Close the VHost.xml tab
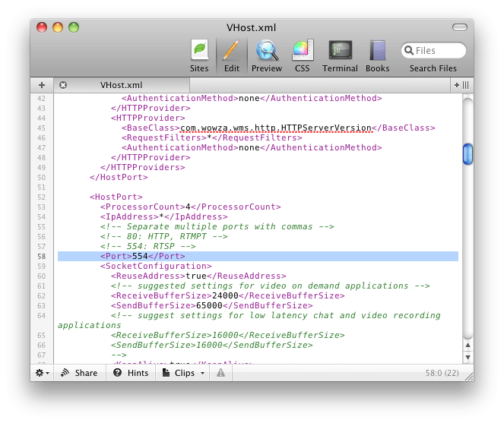The image size is (504, 423). coord(63,85)
